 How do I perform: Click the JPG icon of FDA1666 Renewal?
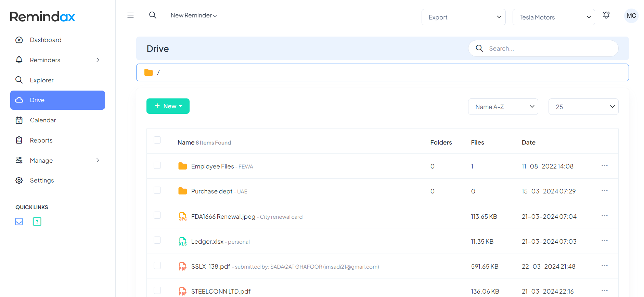coord(183,216)
